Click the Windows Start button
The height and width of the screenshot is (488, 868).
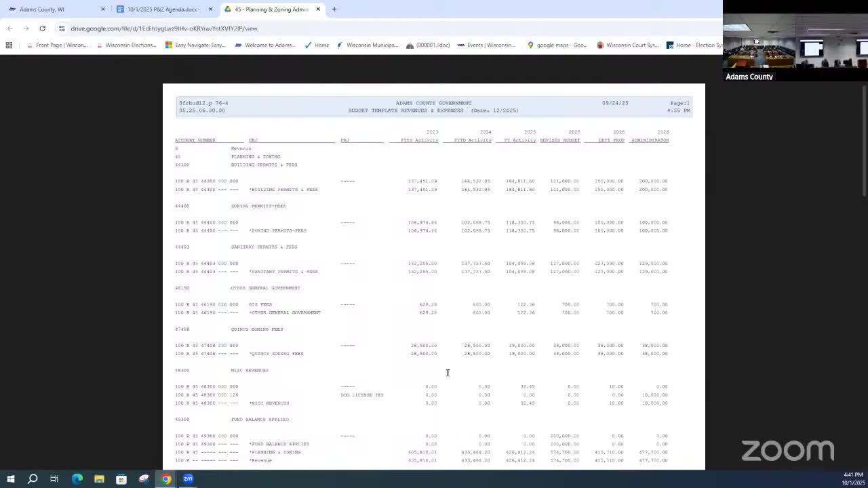[x=12, y=479]
